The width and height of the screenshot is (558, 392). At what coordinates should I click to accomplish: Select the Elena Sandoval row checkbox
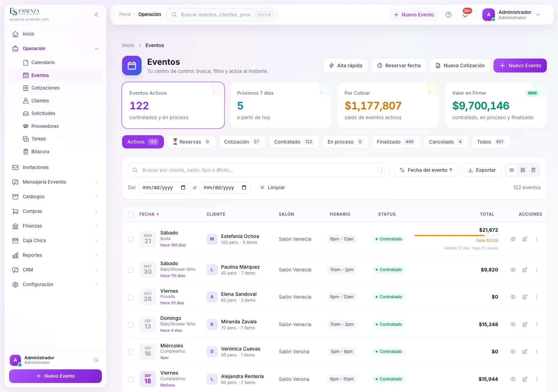(x=131, y=297)
